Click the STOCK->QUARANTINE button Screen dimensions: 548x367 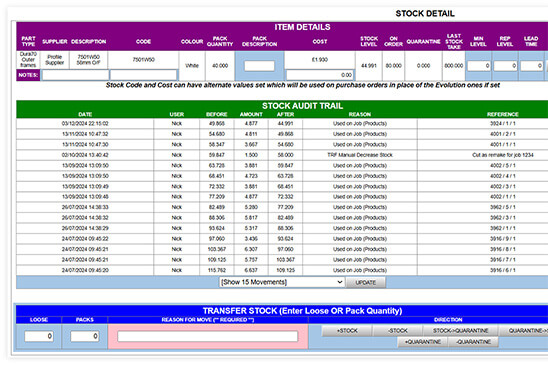[461, 331]
